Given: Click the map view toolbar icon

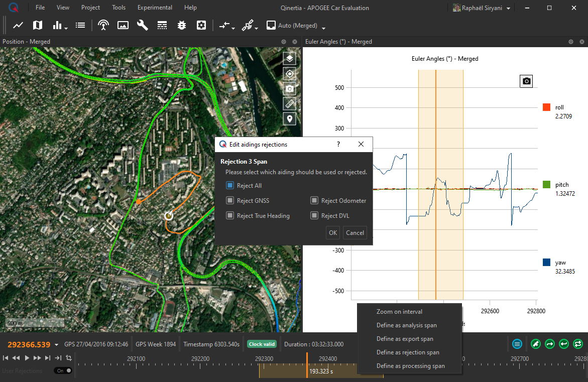Looking at the screenshot, I should click(38, 25).
